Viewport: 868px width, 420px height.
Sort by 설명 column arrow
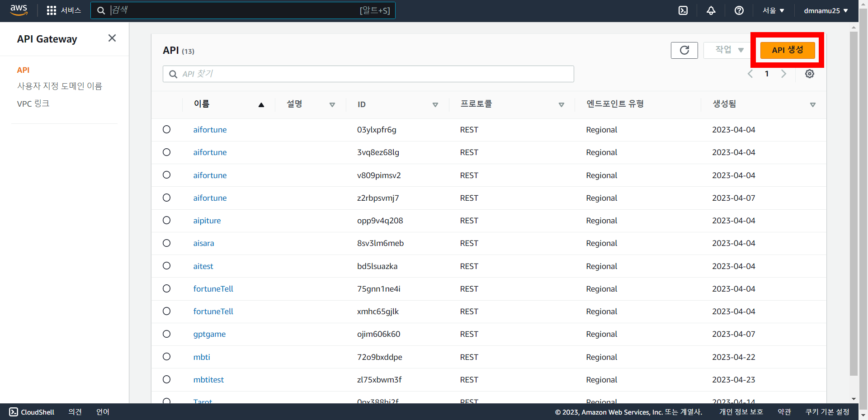[332, 105]
